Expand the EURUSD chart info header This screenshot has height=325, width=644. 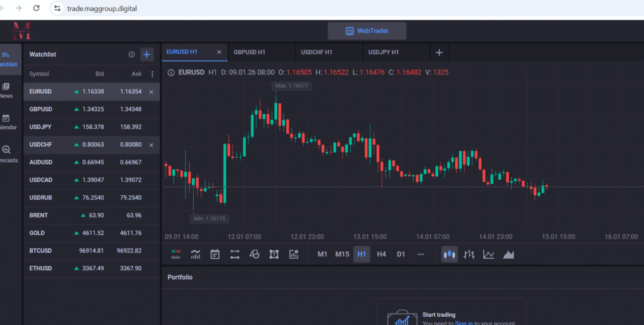point(171,72)
